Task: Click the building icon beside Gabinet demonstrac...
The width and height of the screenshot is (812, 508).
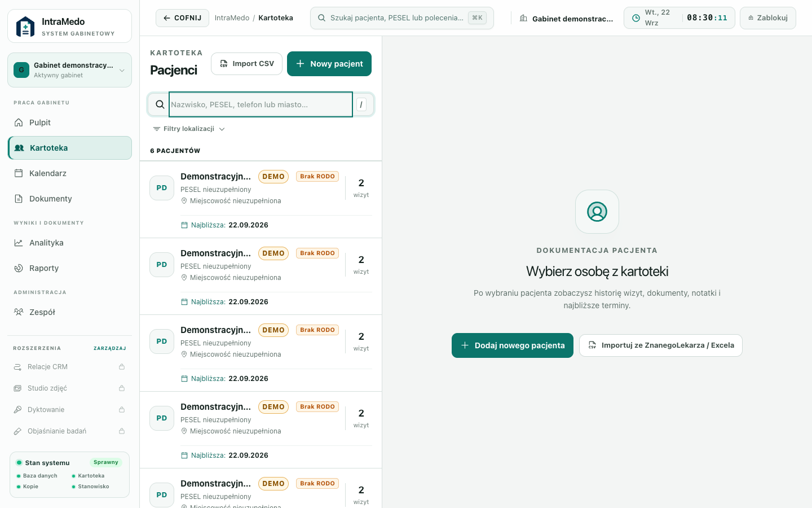Action: 523,18
